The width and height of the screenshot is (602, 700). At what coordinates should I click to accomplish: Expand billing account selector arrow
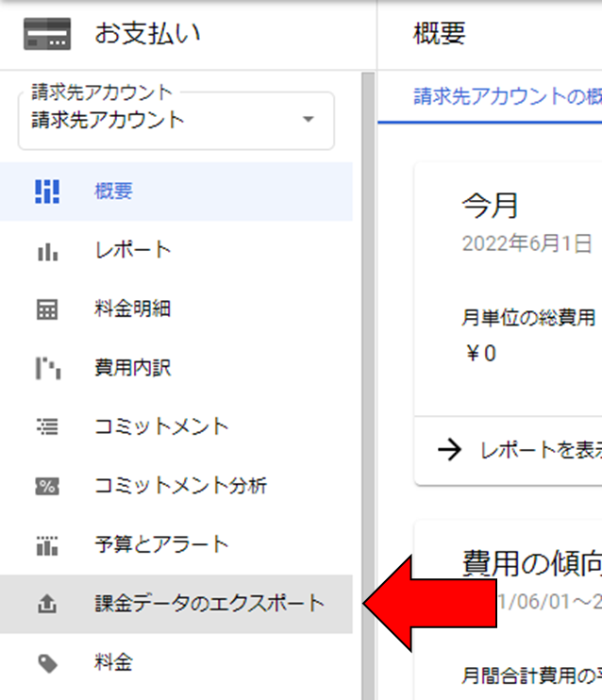pyautogui.click(x=309, y=119)
